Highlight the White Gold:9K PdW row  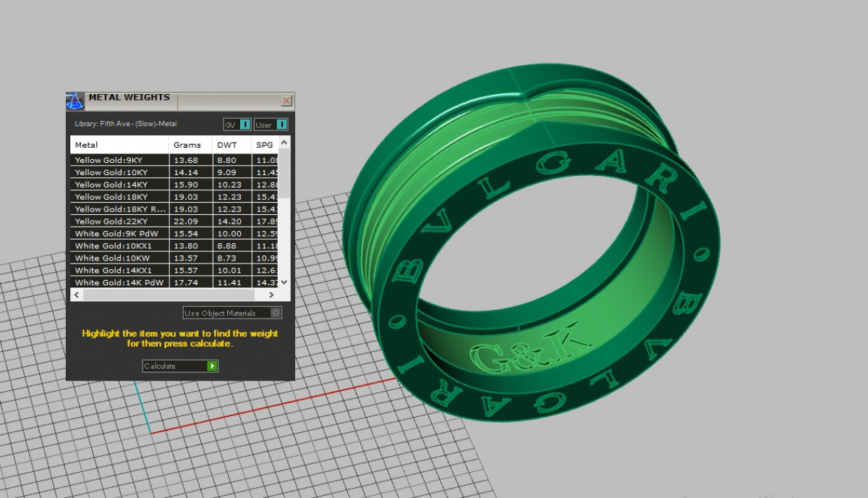click(121, 234)
